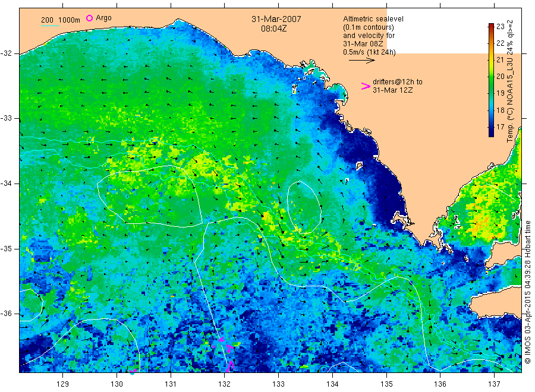Click the magenta drifters arrowhead legend symbol
Viewport: 535px width, 392px height.
coord(366,86)
